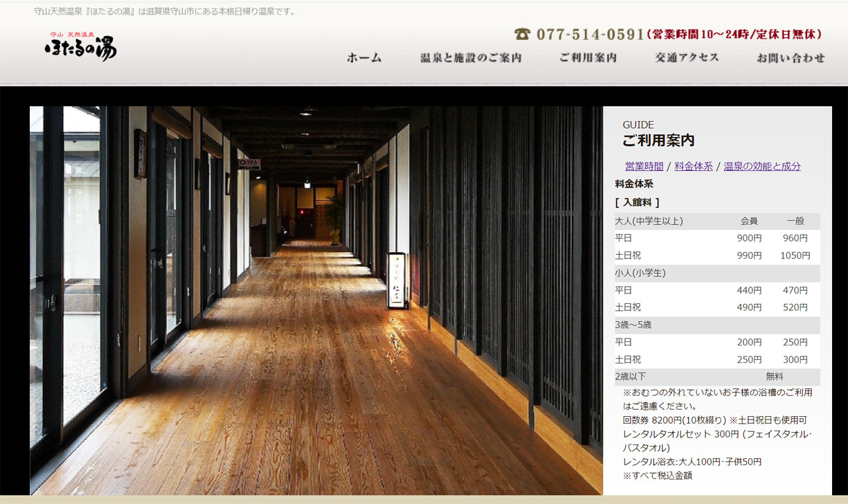Click the 料金体系 anchor link
Screen dimensions: 848x504
pyautogui.click(x=694, y=166)
